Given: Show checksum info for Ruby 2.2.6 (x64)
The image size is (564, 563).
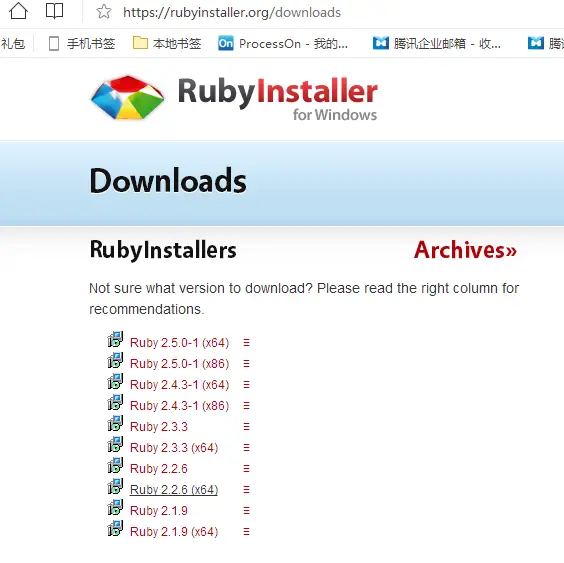Looking at the screenshot, I should click(x=246, y=490).
